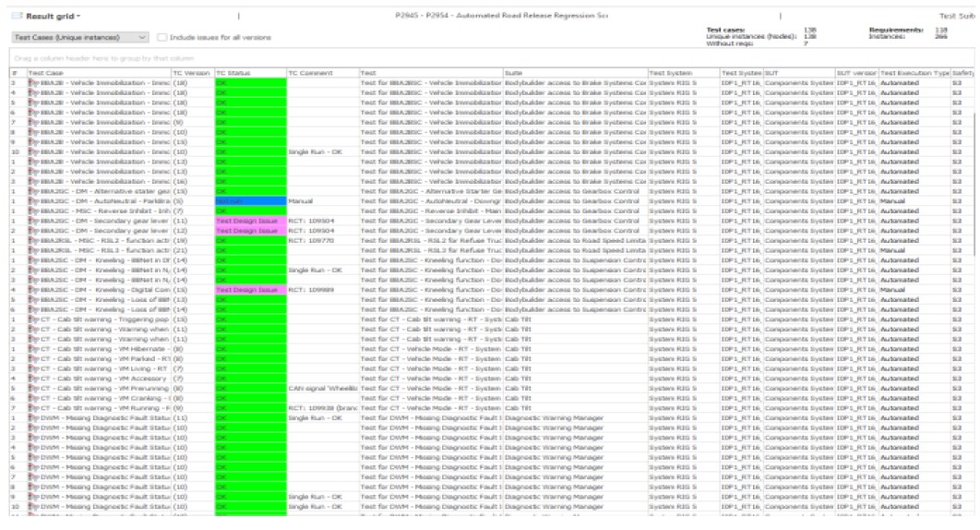Sort by the Test Execution Type column header
Viewport: 980px width, 530px height.
(x=914, y=73)
